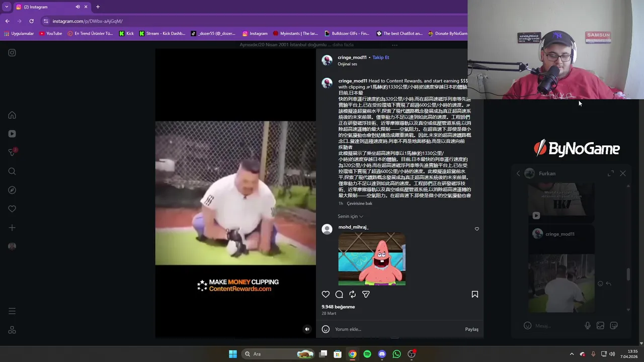This screenshot has height=362, width=644.
Task: Open Explore compass icon in sidebar
Action: (12, 190)
